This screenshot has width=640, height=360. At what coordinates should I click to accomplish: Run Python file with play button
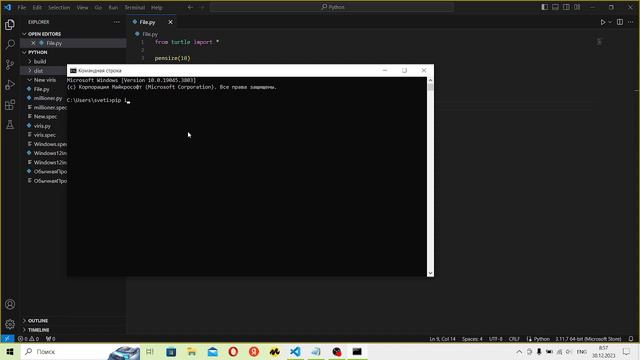click(x=602, y=22)
